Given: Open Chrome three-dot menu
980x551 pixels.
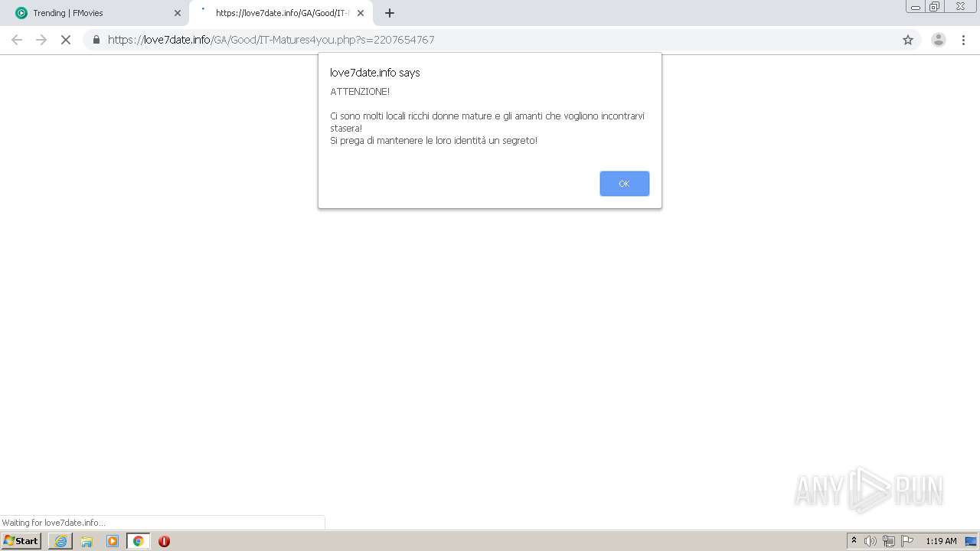Looking at the screenshot, I should [x=963, y=40].
